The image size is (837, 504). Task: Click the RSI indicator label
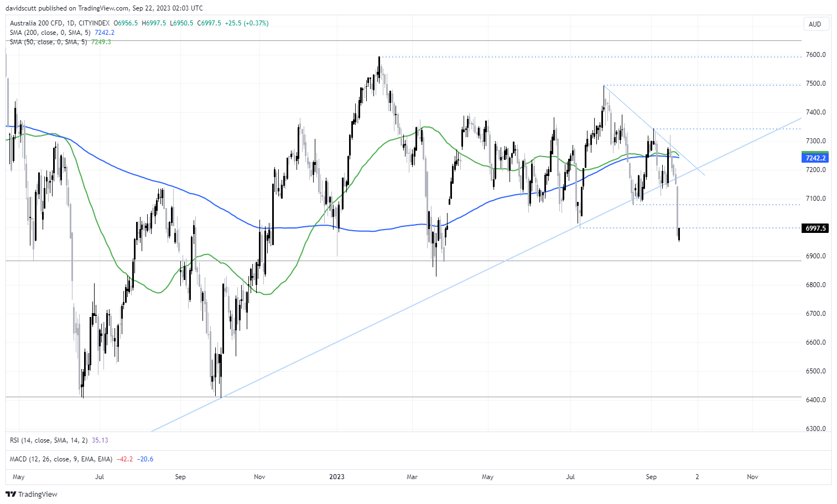[49, 440]
